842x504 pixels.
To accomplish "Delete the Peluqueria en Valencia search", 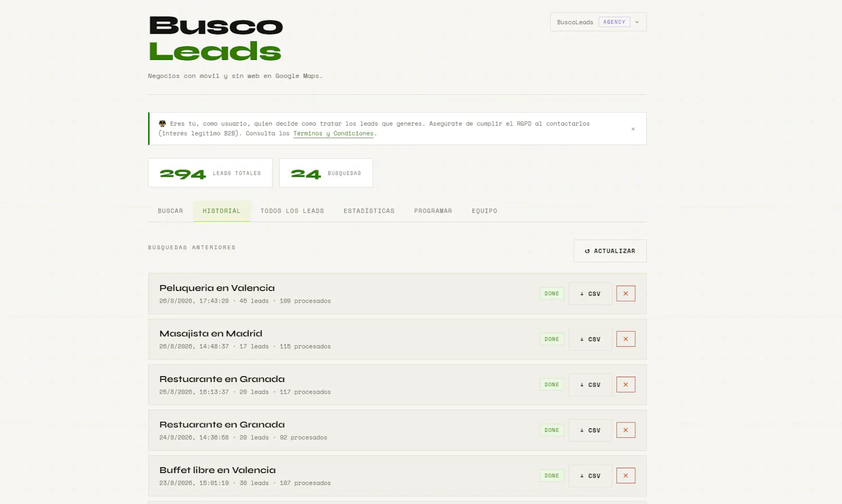I will [x=626, y=294].
